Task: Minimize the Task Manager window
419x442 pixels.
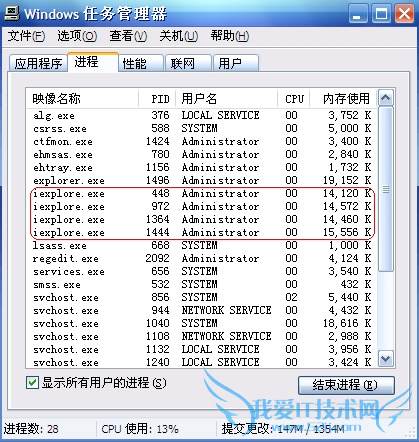Action: (x=358, y=14)
